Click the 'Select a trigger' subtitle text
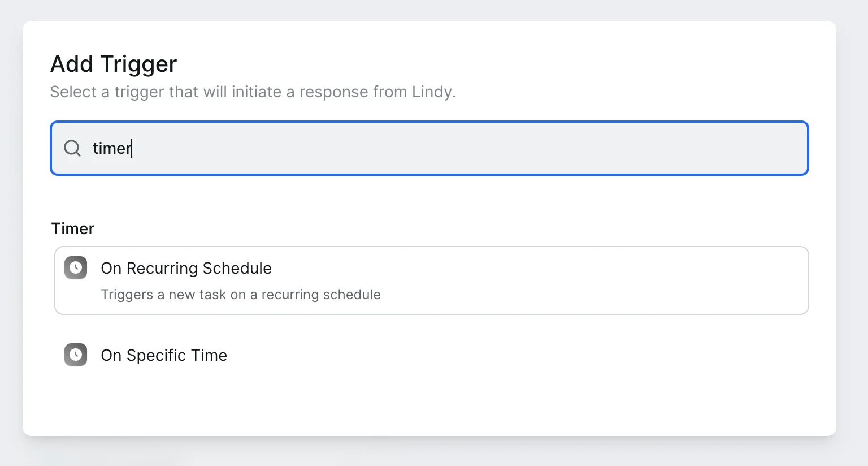The height and width of the screenshot is (466, 868). [x=253, y=92]
